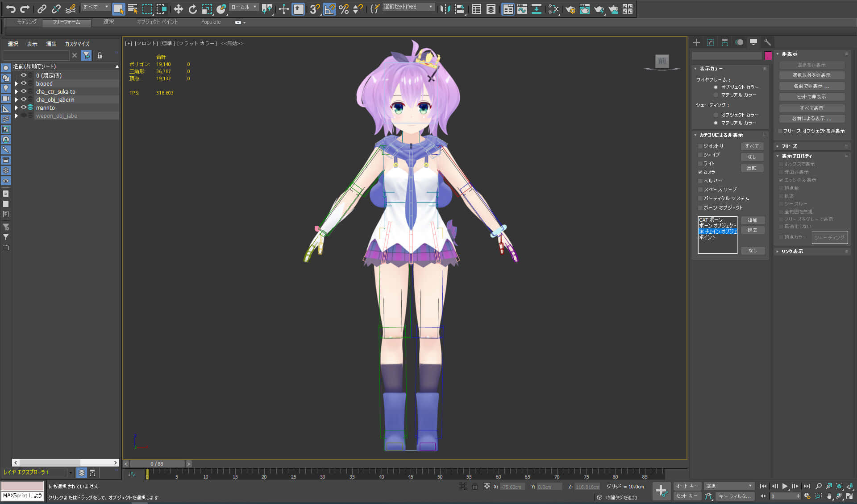Expand the リンク表示 rollout
Screen dimensions: 857x504
click(812, 252)
